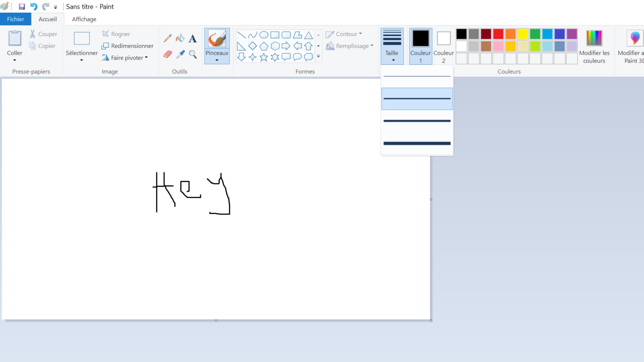Choose the rounded rectangular callout shape
Viewport: 644px width, 362px height.
[x=286, y=57]
